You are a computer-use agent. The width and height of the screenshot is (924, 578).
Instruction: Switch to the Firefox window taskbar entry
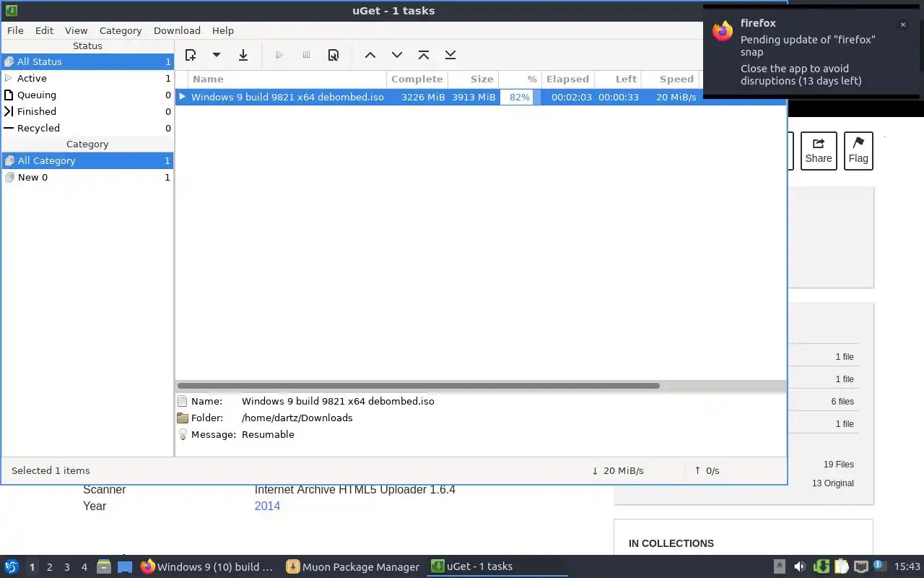(x=208, y=566)
